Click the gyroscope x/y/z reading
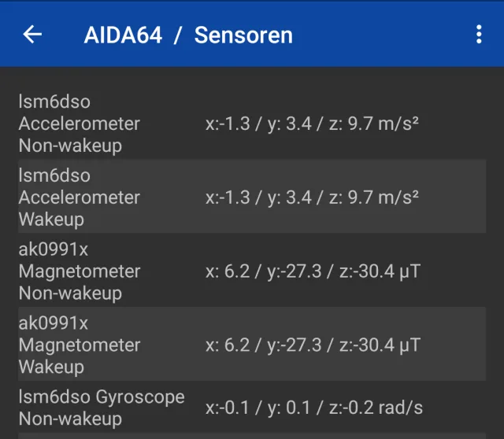This screenshot has height=439, width=504. pyautogui.click(x=313, y=408)
